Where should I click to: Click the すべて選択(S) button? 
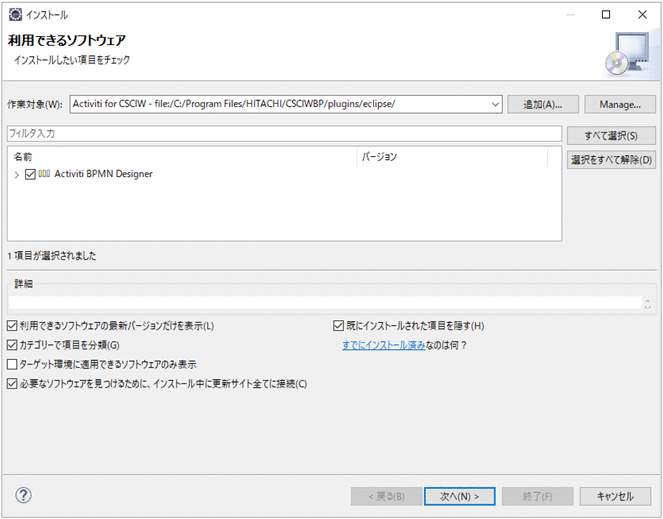pyautogui.click(x=611, y=136)
